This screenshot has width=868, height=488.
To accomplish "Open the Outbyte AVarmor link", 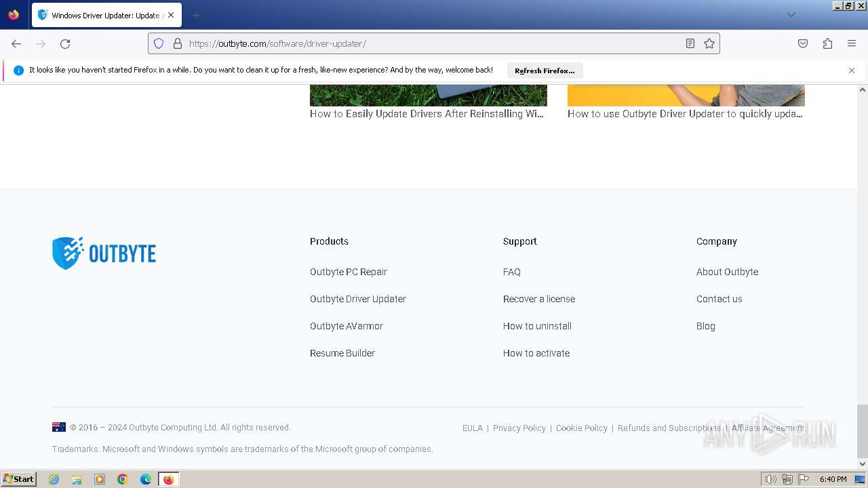I will pyautogui.click(x=347, y=326).
